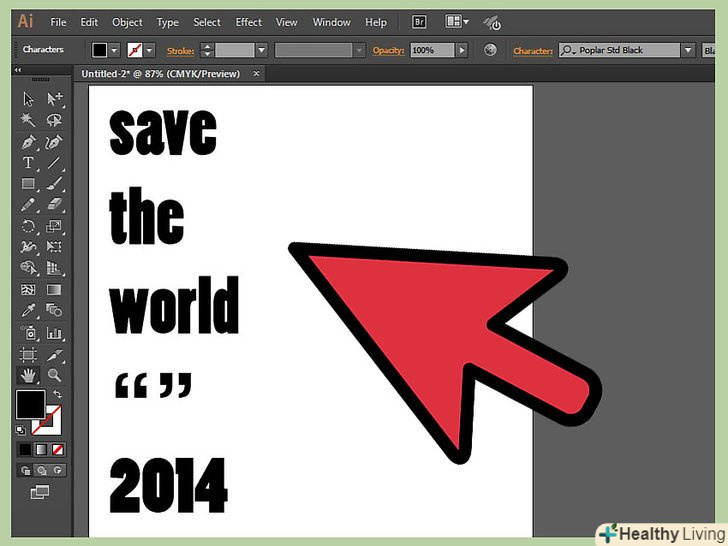
Task: Select the Magic Wand tool
Action: tap(29, 120)
